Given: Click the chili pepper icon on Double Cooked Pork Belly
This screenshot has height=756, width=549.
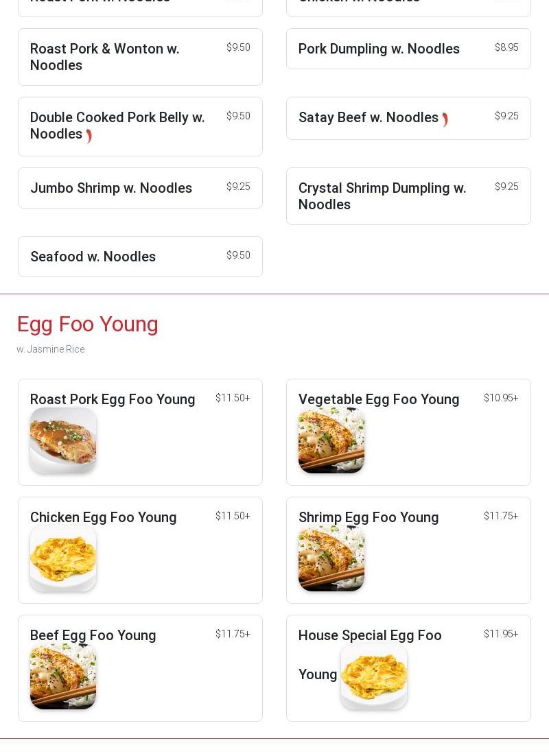Looking at the screenshot, I should click(89, 136).
